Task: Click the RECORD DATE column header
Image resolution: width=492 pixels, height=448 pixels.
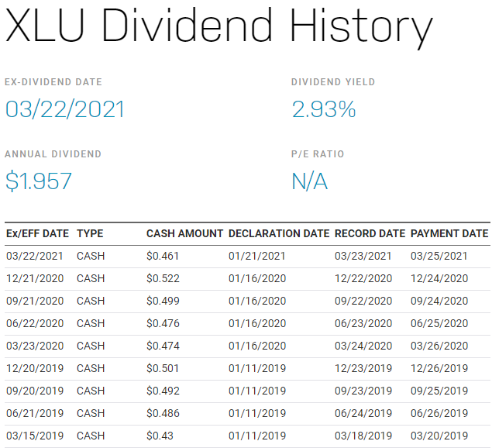Action: pyautogui.click(x=370, y=233)
